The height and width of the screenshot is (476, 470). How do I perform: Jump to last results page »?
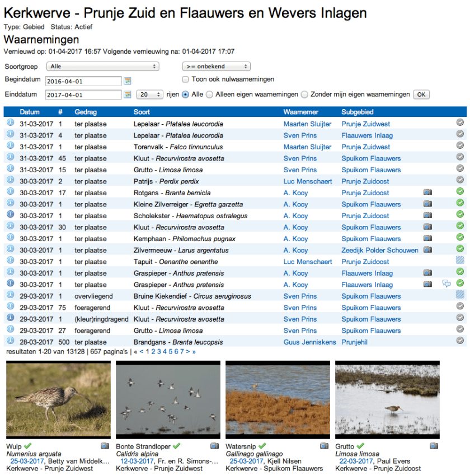click(x=194, y=352)
